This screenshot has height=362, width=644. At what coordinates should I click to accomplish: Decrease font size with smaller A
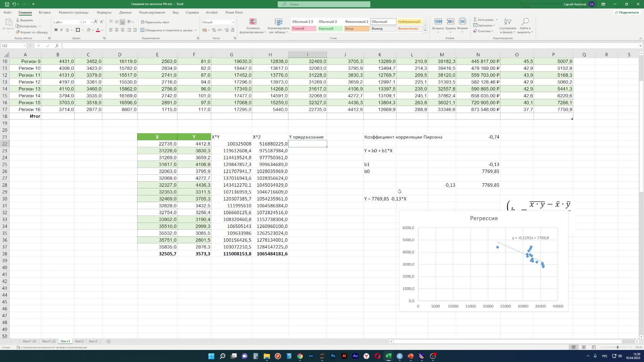click(102, 22)
